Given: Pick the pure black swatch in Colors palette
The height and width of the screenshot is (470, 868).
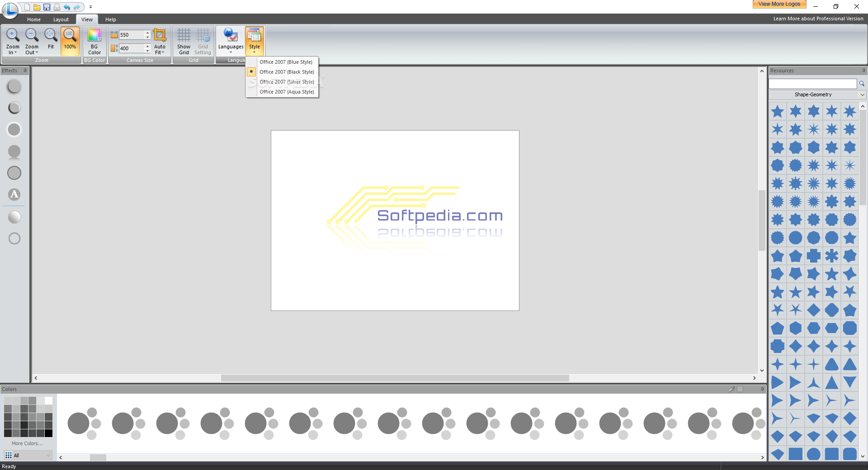Looking at the screenshot, I should point(48,433).
